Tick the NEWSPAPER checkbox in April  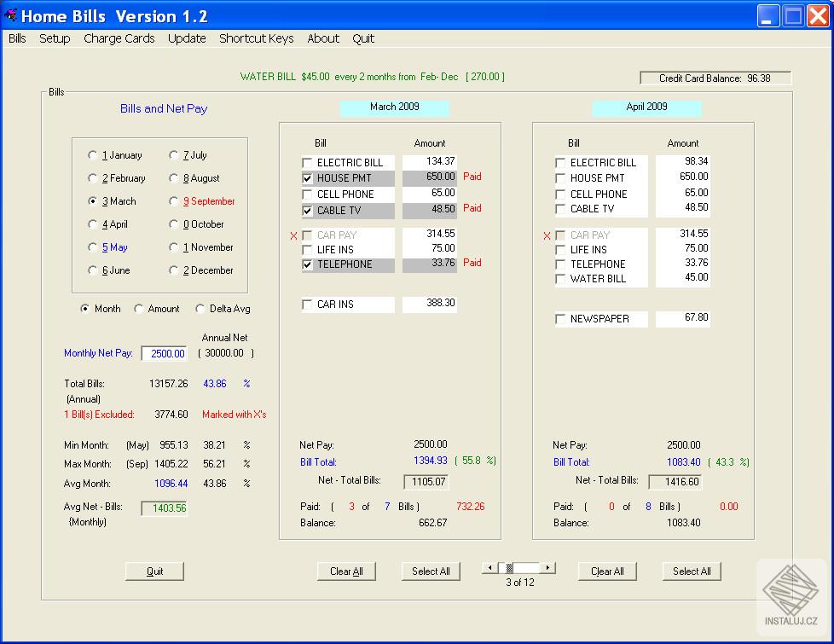click(x=560, y=319)
